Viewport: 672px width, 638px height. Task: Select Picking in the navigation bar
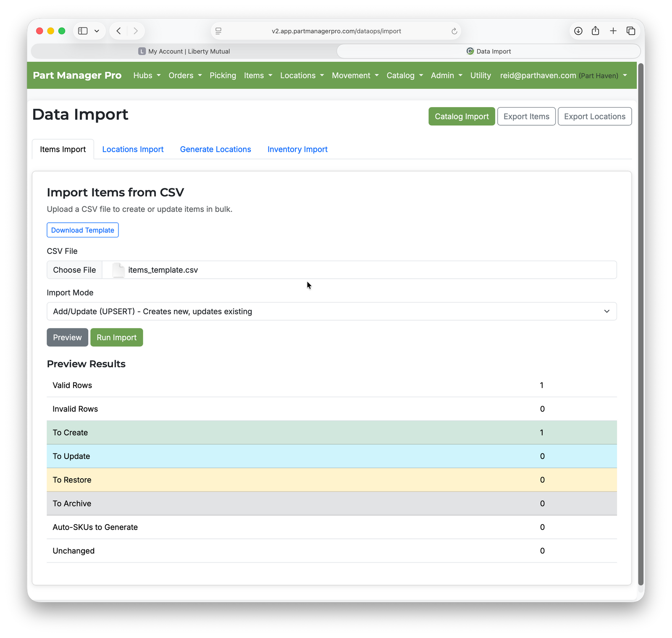[223, 76]
